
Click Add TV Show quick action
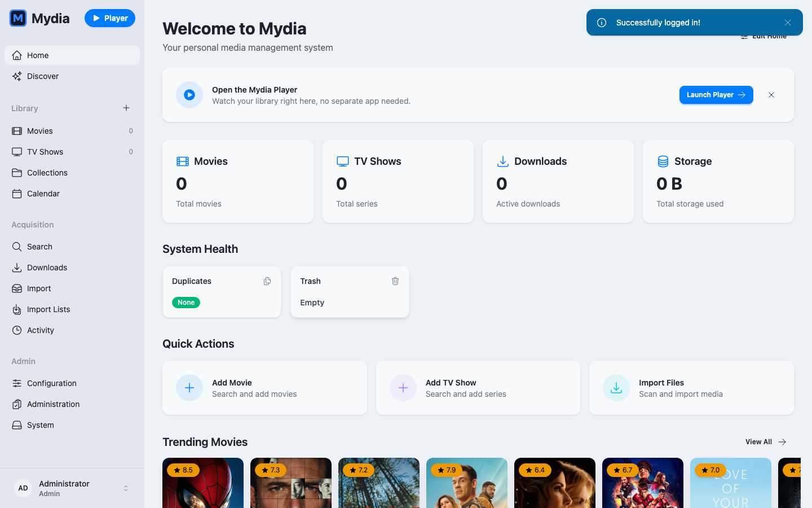pyautogui.click(x=478, y=388)
